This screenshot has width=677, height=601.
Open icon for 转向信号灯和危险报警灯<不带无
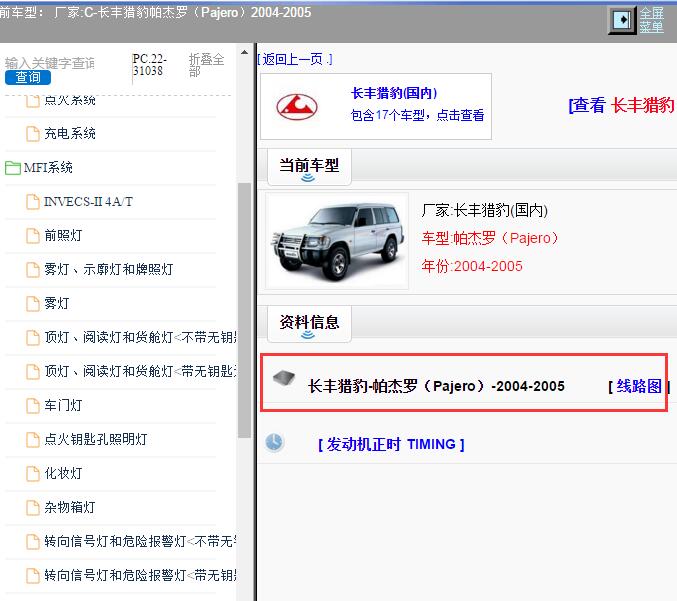click(x=33, y=541)
